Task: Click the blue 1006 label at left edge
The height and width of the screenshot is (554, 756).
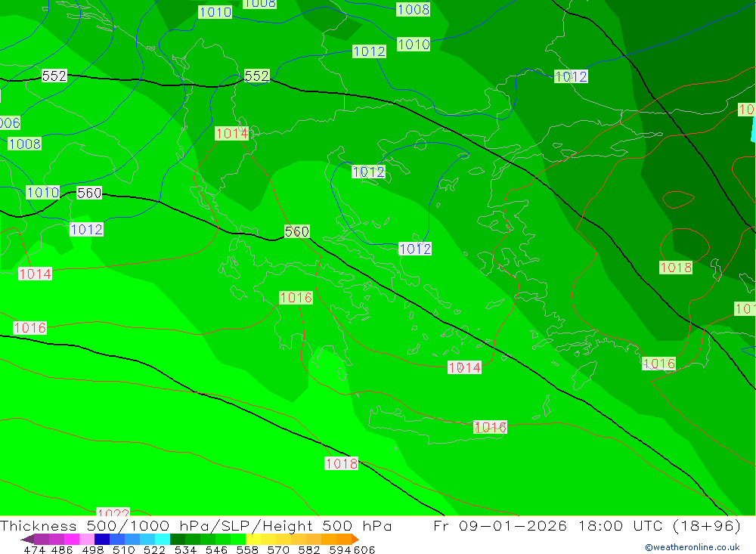Action: (10, 122)
